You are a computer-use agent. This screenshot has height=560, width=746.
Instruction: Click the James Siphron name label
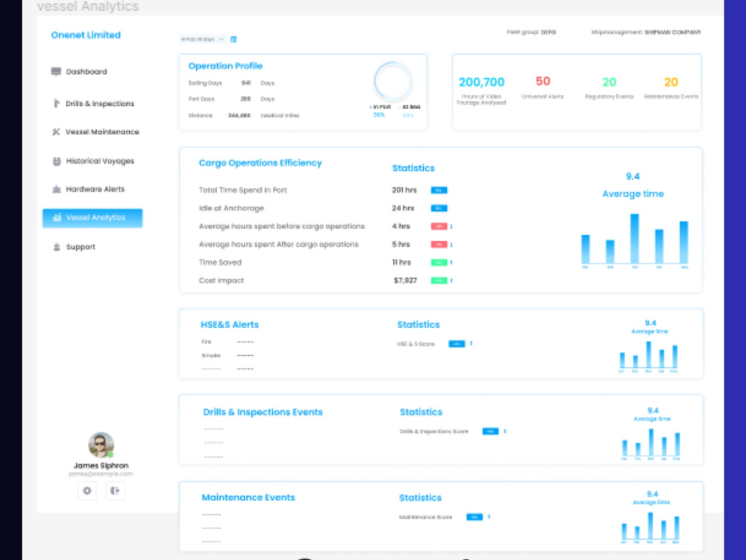pyautogui.click(x=101, y=465)
